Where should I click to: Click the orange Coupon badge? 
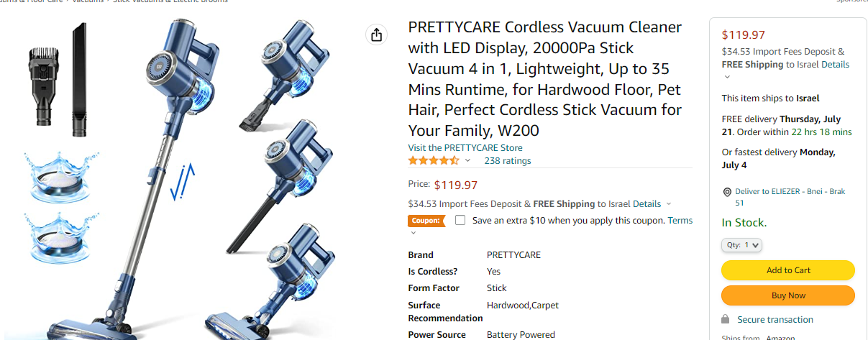click(426, 221)
